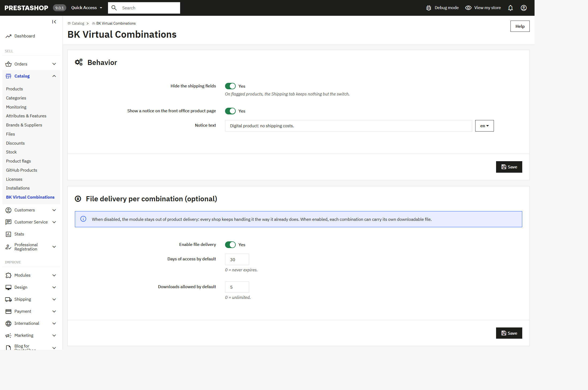The height and width of the screenshot is (390, 588).
Task: Click the breadcrumb Catalog icon
Action: (x=69, y=24)
